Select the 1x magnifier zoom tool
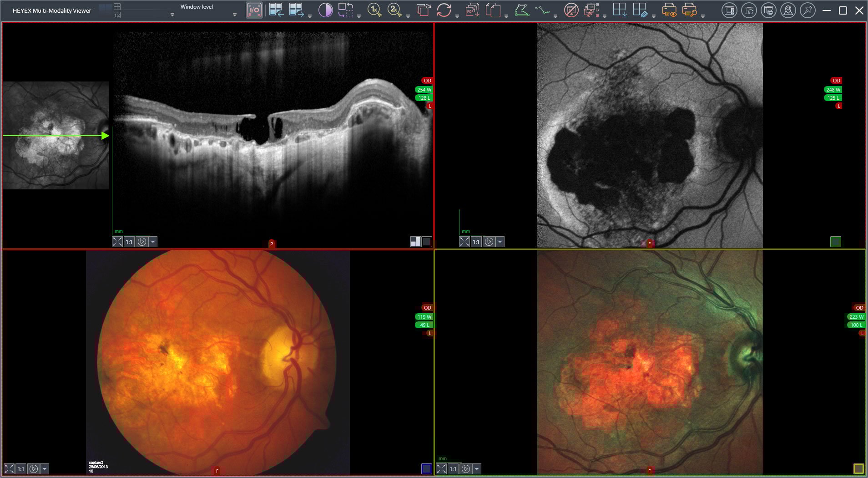Image resolution: width=868 pixels, height=478 pixels. tap(374, 10)
